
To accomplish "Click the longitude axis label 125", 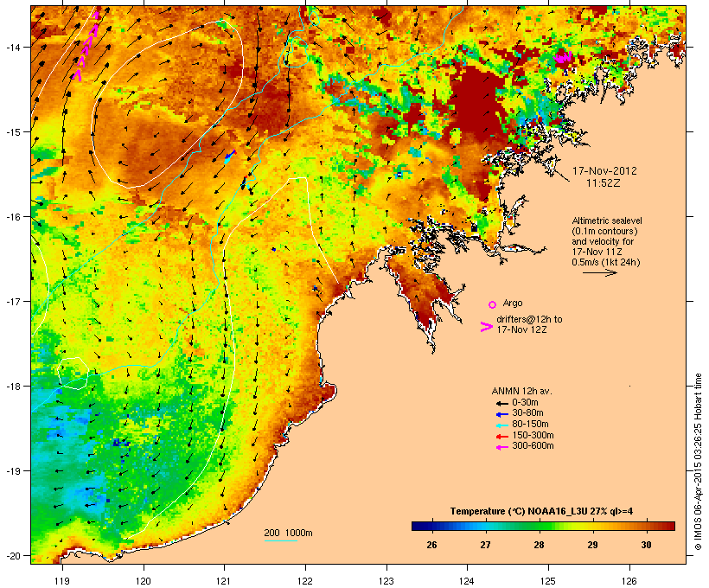I will [548, 581].
